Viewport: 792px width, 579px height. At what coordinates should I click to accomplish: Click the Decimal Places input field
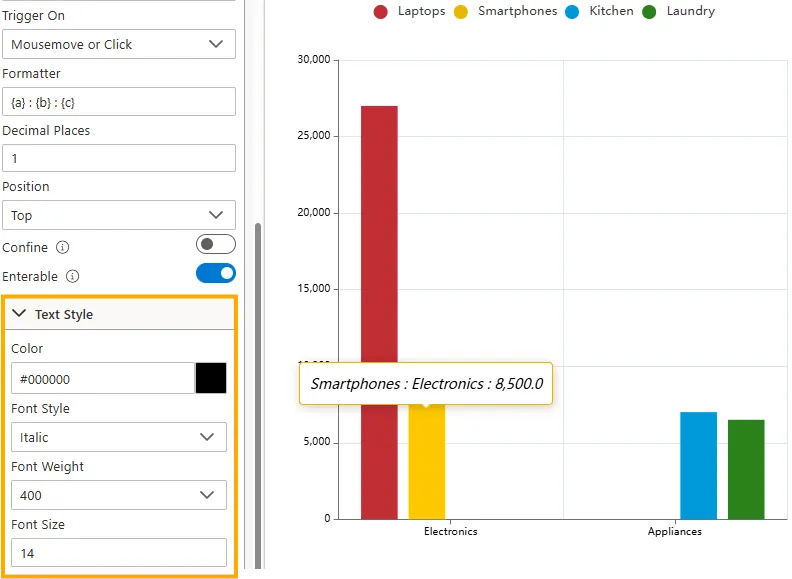coord(118,158)
